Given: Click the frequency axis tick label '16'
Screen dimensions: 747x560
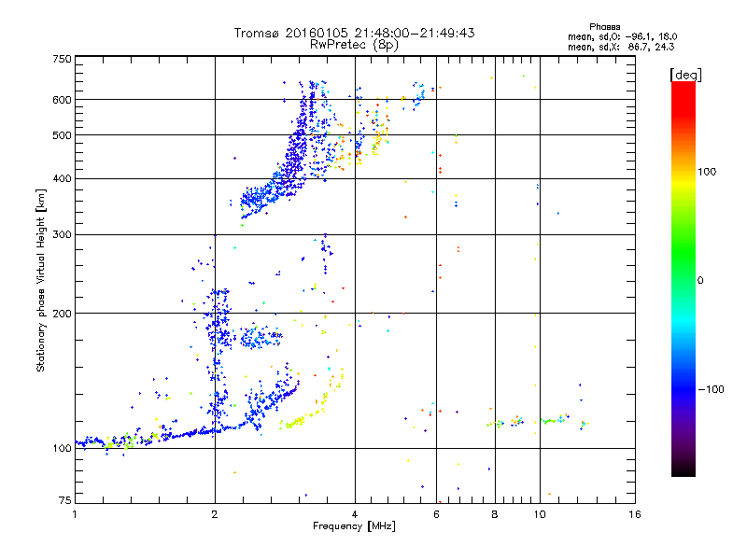Looking at the screenshot, I should click(635, 514).
